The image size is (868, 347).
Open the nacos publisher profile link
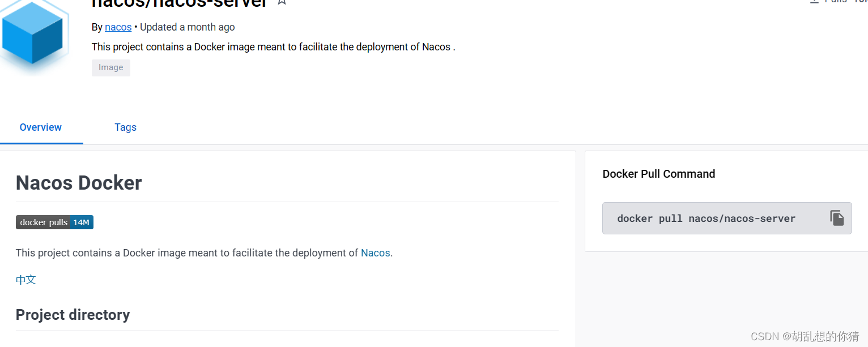coord(118,27)
